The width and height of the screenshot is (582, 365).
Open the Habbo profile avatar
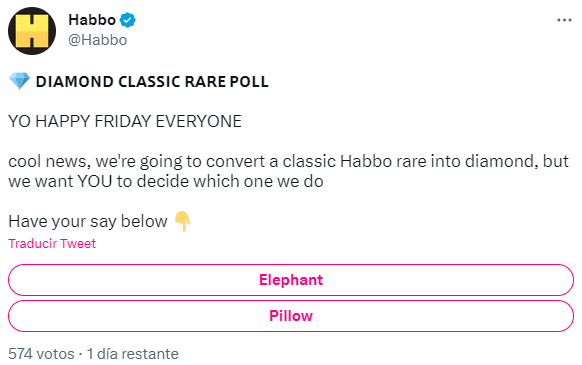click(x=32, y=31)
